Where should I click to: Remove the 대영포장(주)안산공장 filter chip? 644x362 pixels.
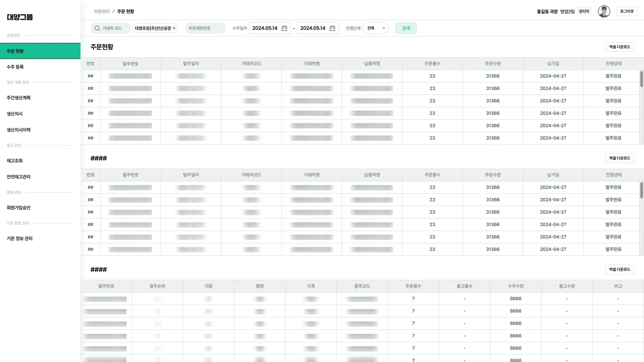click(x=174, y=28)
